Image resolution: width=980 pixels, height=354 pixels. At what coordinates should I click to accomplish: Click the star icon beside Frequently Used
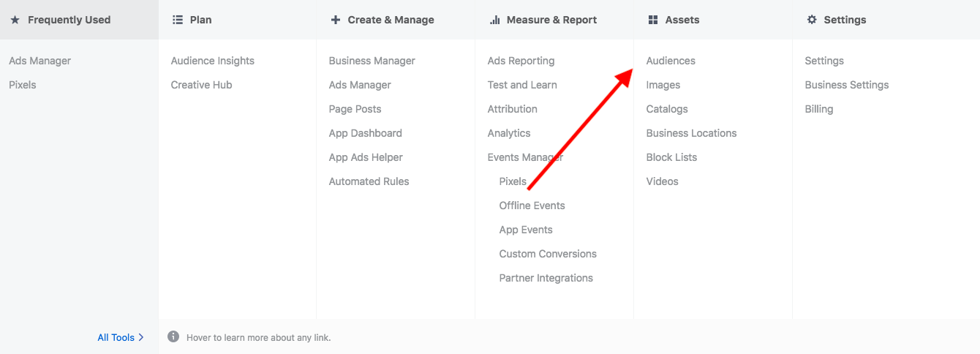point(15,20)
